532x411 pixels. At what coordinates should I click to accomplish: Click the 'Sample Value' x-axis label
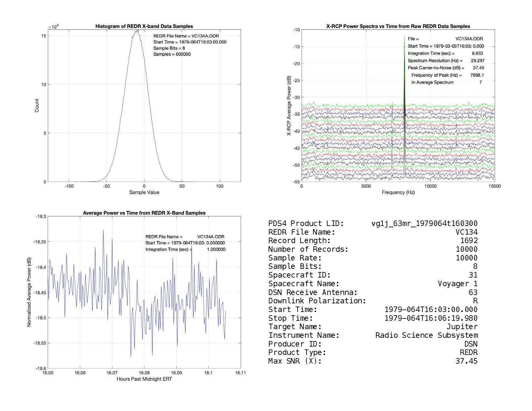[x=144, y=192]
